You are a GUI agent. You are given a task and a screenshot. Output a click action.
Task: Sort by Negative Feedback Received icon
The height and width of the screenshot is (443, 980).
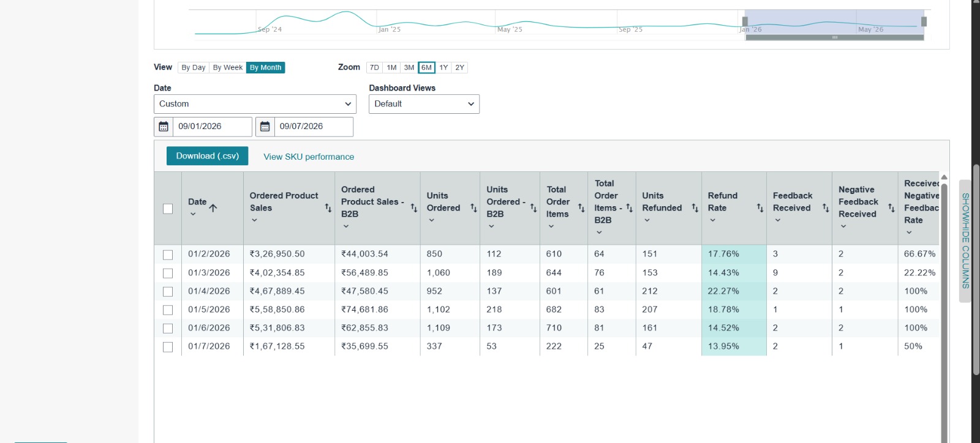click(x=891, y=208)
